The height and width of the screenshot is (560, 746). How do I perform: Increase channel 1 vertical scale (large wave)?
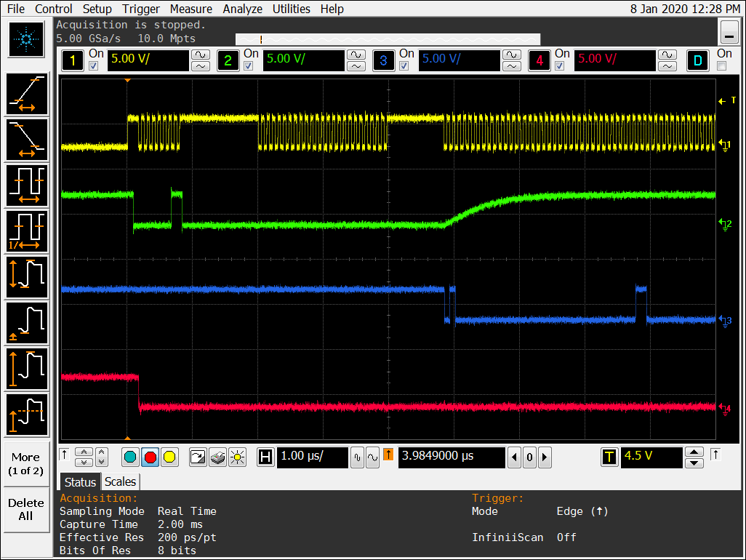(x=200, y=55)
